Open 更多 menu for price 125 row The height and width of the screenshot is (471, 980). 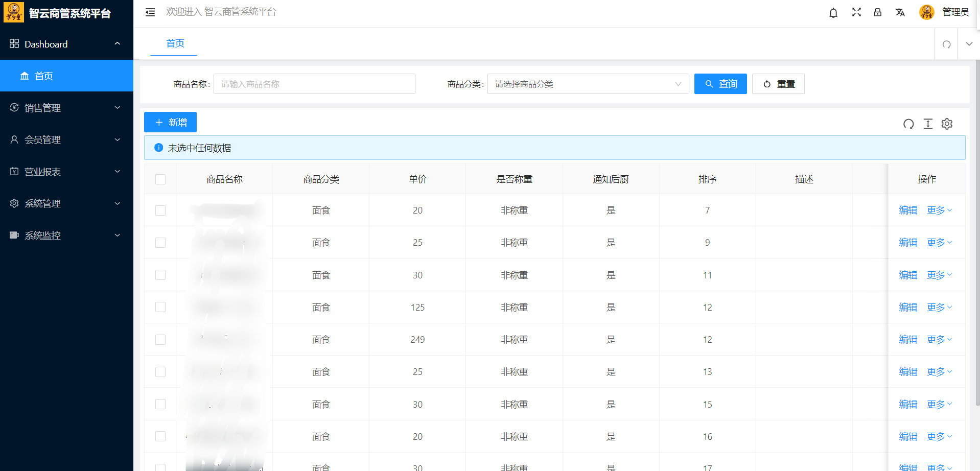click(x=939, y=307)
